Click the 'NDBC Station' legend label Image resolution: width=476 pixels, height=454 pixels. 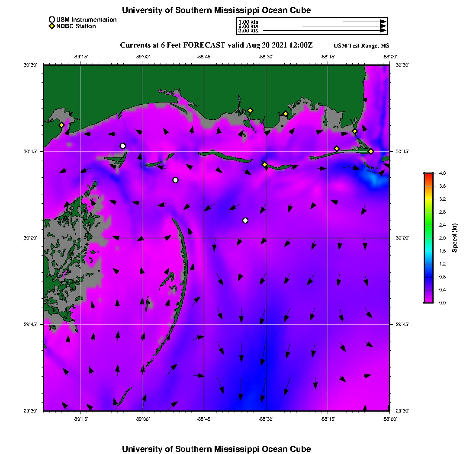point(76,26)
